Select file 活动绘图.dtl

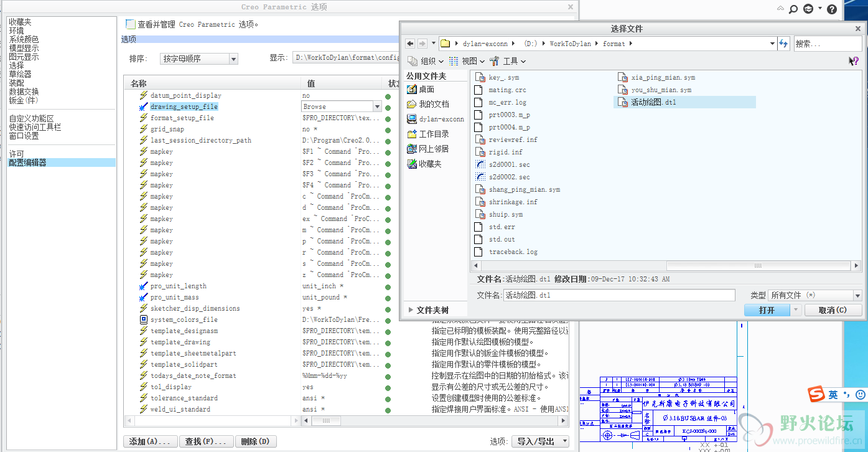click(684, 102)
